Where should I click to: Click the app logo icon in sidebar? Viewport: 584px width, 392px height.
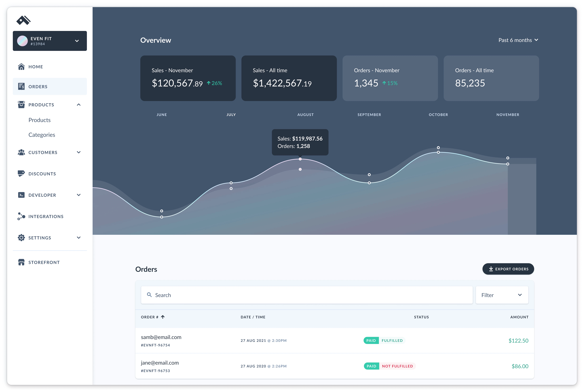pos(24,20)
